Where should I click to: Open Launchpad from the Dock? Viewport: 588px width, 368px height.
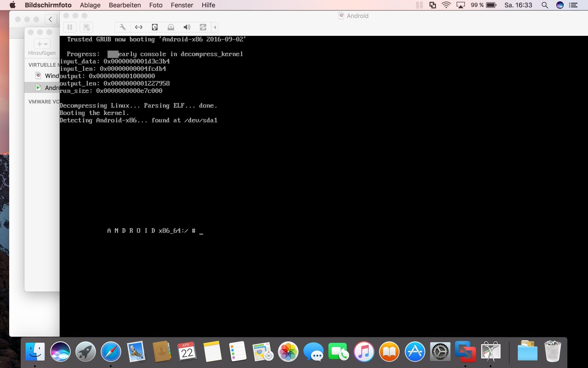[85, 351]
